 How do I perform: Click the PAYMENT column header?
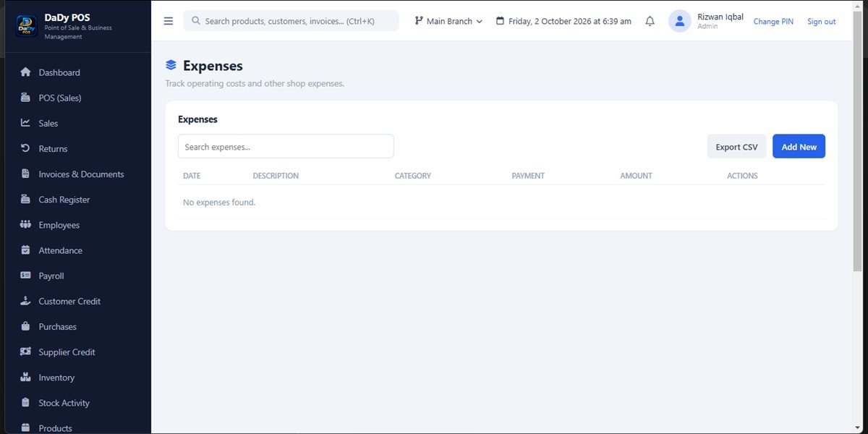[x=528, y=176]
